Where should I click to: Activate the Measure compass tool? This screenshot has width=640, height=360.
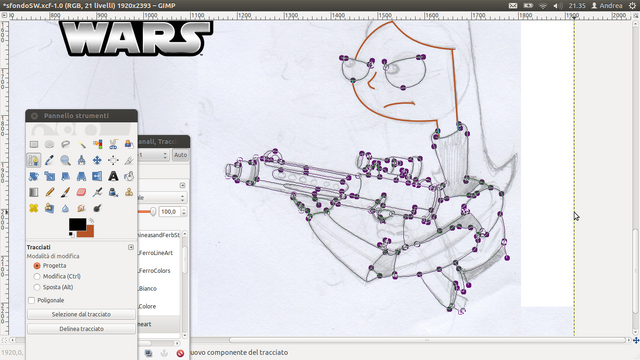click(x=81, y=160)
